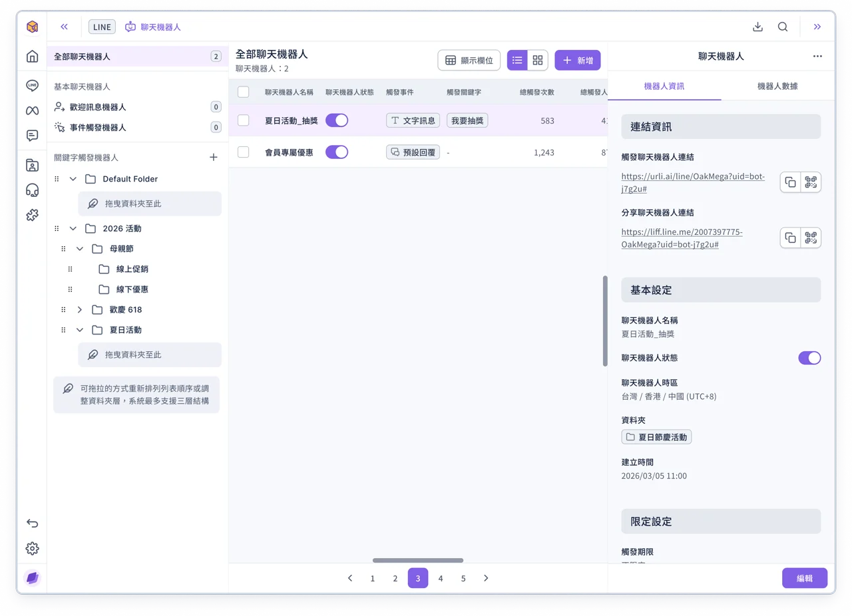Expand the 歡慶 618 folder
The height and width of the screenshot is (616, 852).
click(80, 309)
